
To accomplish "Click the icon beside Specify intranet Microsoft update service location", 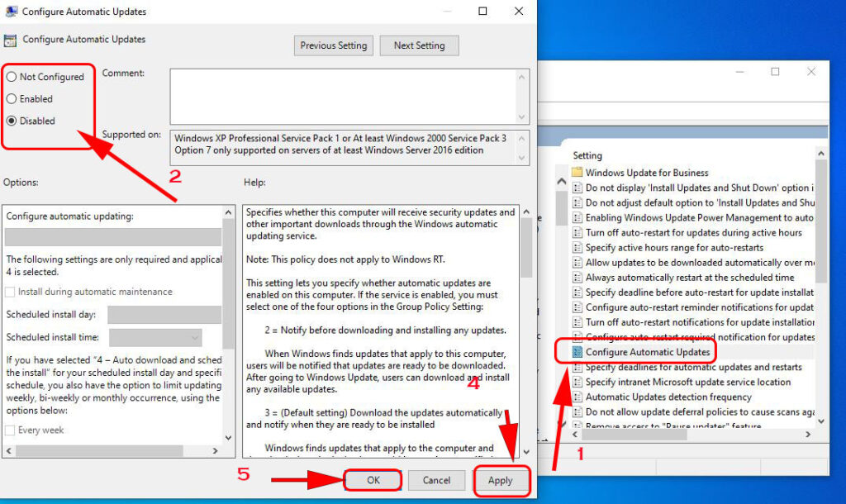I will coord(577,382).
